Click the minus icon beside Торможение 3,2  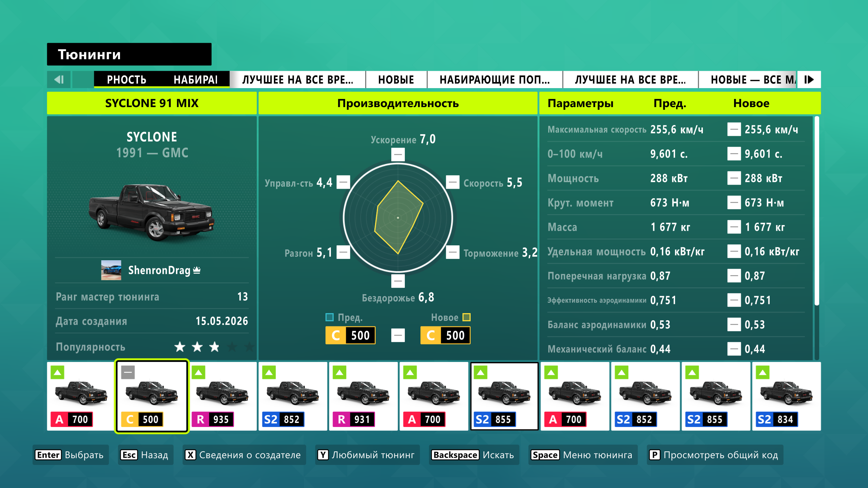(x=453, y=252)
